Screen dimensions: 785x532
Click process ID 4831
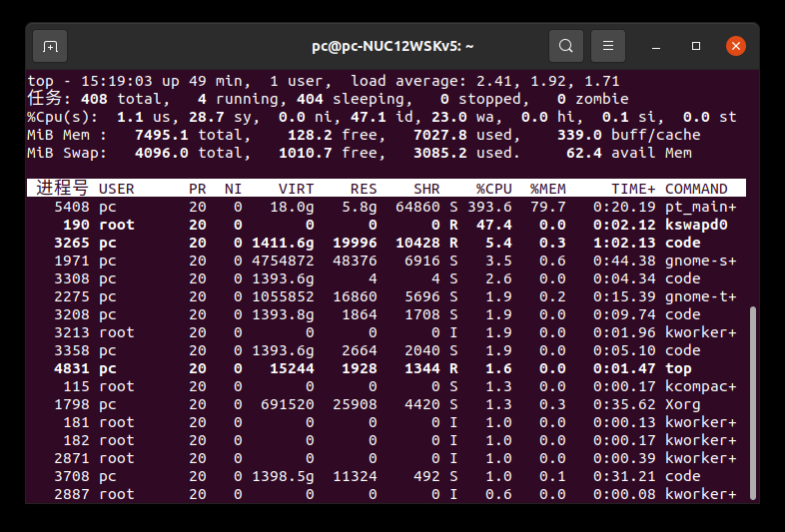[72, 368]
